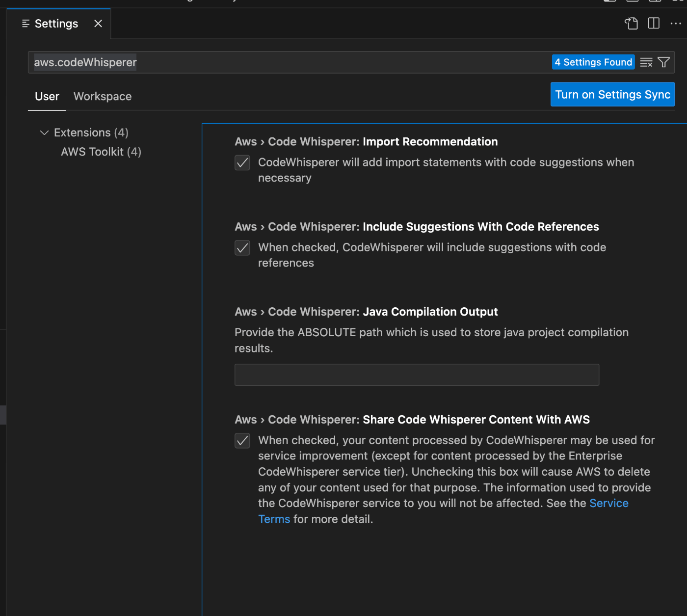The image size is (687, 616).
Task: Open Settings JSON file icon
Action: coord(631,24)
